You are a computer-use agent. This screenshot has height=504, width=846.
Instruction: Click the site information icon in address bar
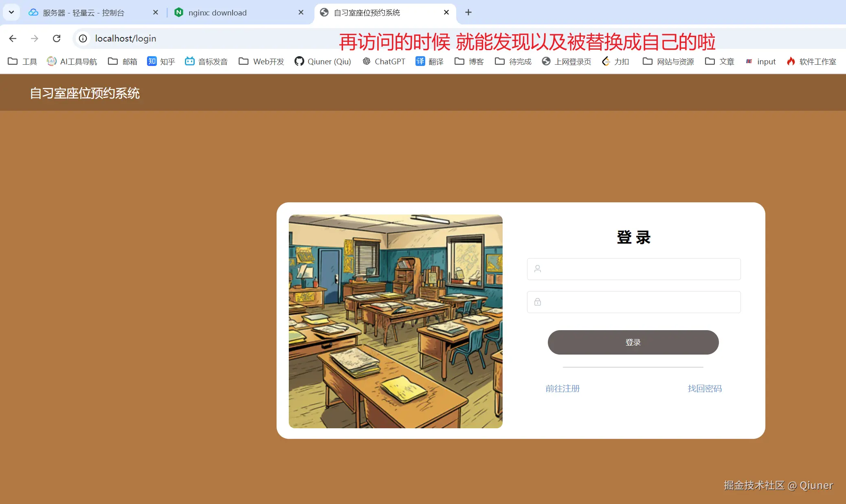pos(83,38)
